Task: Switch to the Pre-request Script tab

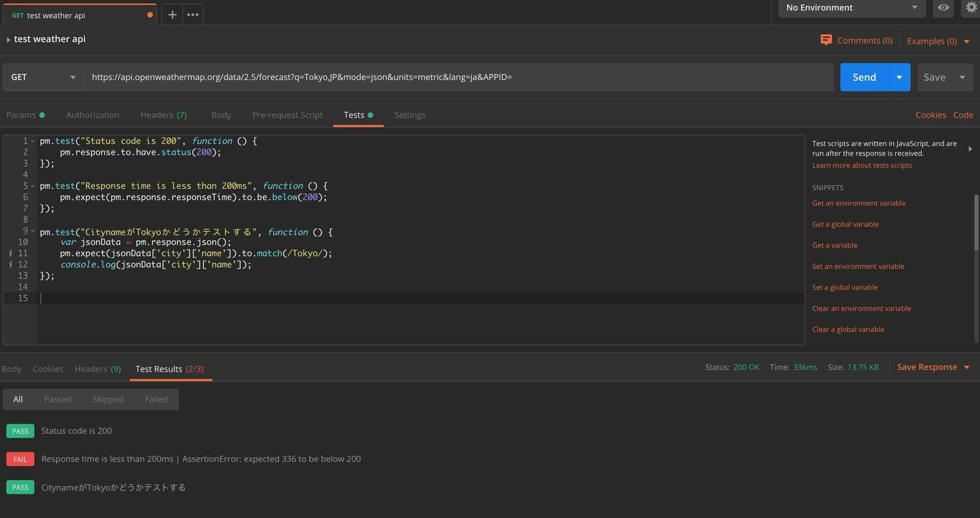Action: point(287,115)
